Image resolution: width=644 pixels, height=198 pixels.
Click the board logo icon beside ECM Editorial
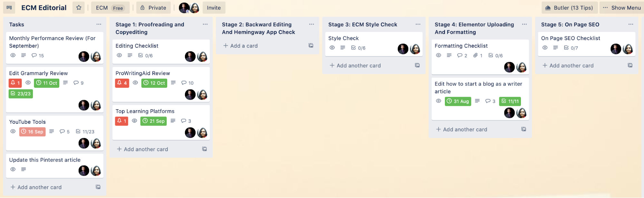pyautogui.click(x=9, y=8)
